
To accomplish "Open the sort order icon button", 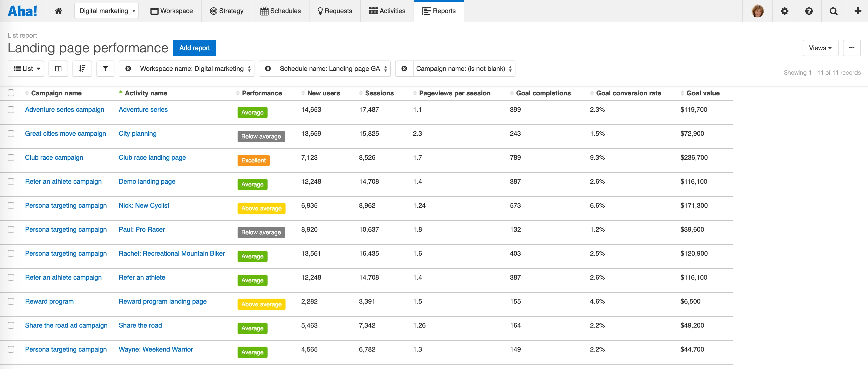I will tap(82, 69).
